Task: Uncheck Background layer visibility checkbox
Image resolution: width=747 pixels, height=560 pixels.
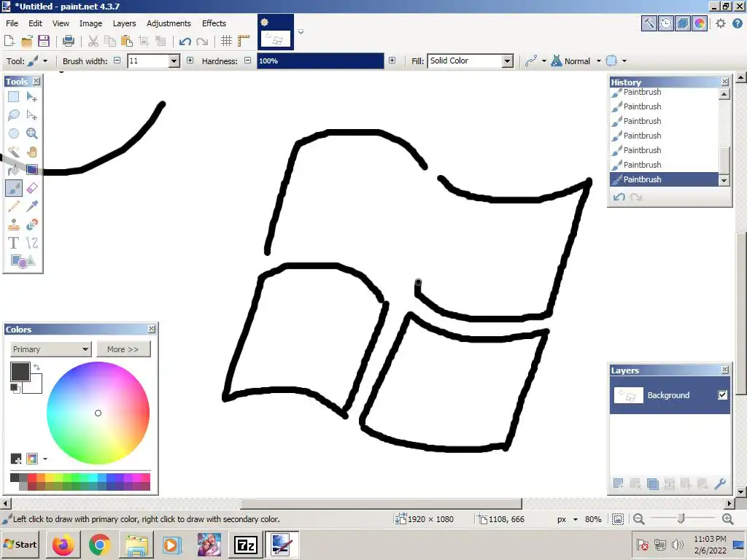Action: tap(722, 394)
